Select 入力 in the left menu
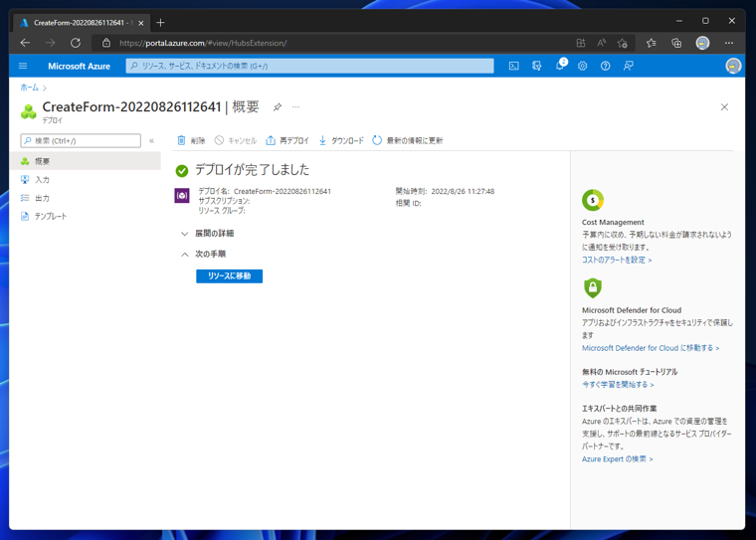The width and height of the screenshot is (756, 540). pos(86,179)
